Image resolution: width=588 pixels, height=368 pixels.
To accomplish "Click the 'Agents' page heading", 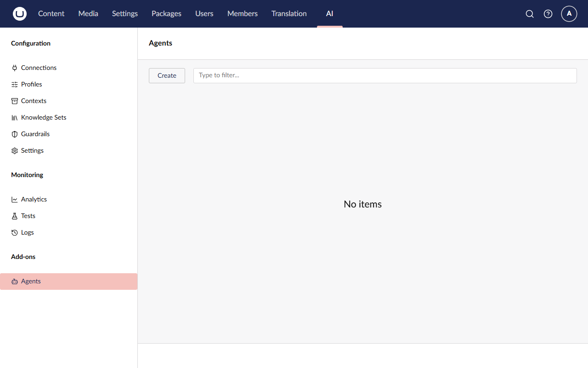I will click(160, 43).
